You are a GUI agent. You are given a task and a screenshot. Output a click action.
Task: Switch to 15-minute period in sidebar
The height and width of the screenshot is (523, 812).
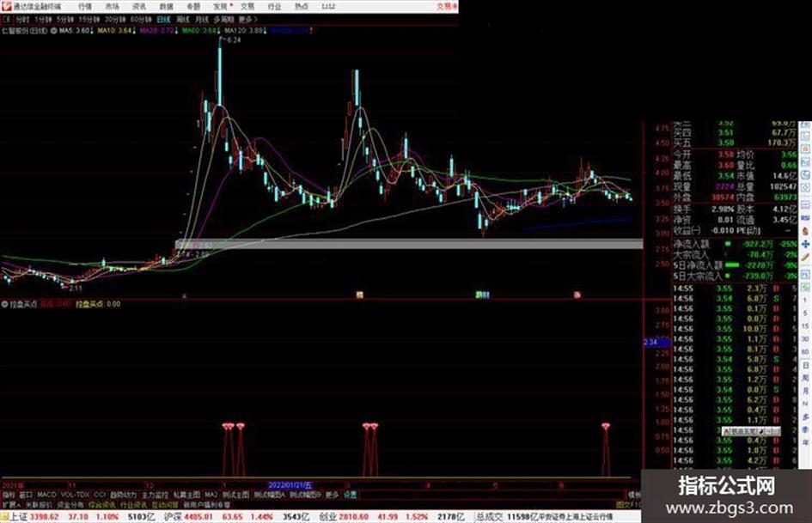(805, 326)
